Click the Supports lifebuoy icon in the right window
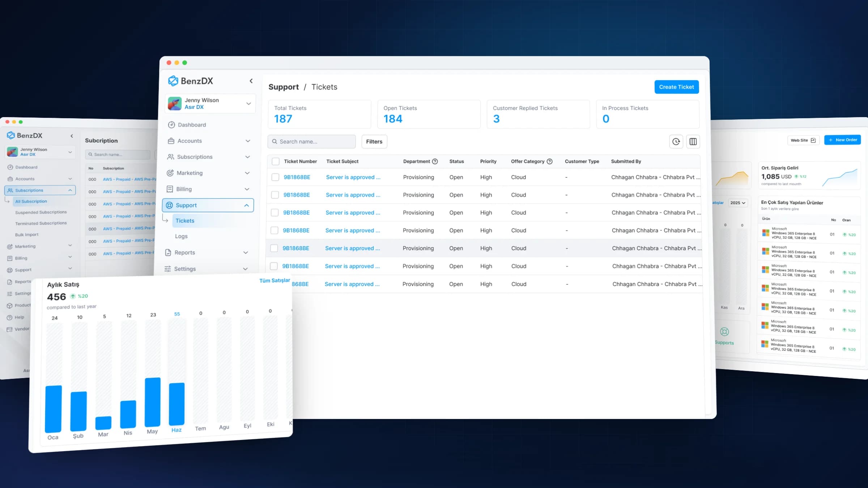 [724, 331]
